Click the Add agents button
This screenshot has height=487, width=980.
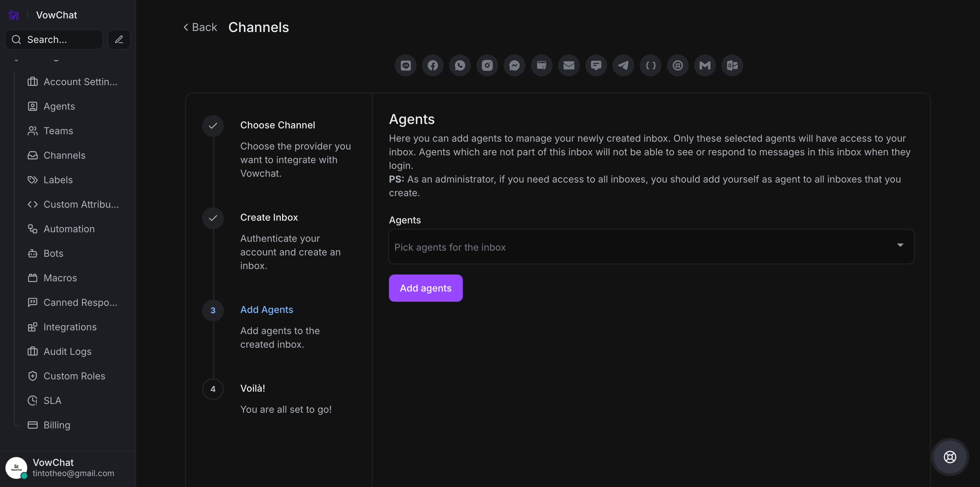tap(425, 288)
